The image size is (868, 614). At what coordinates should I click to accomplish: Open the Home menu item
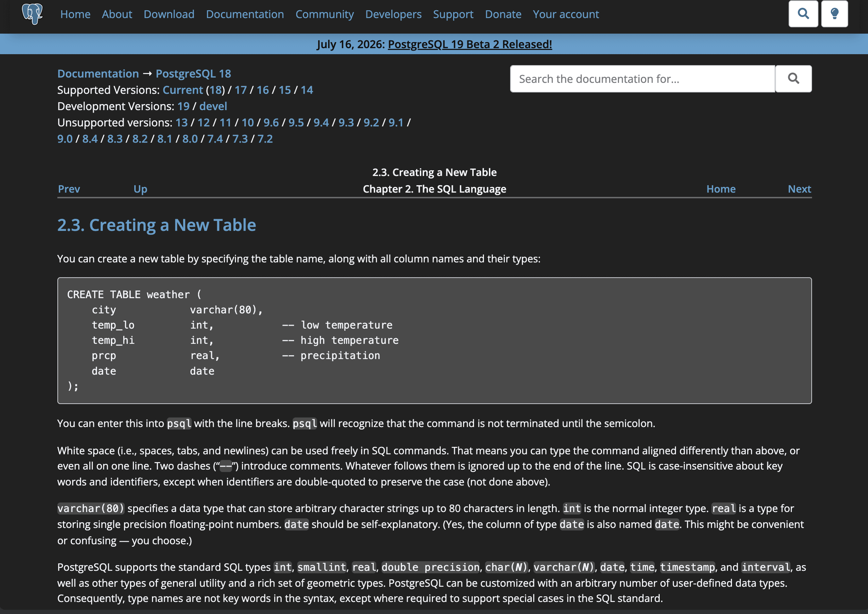pos(75,15)
